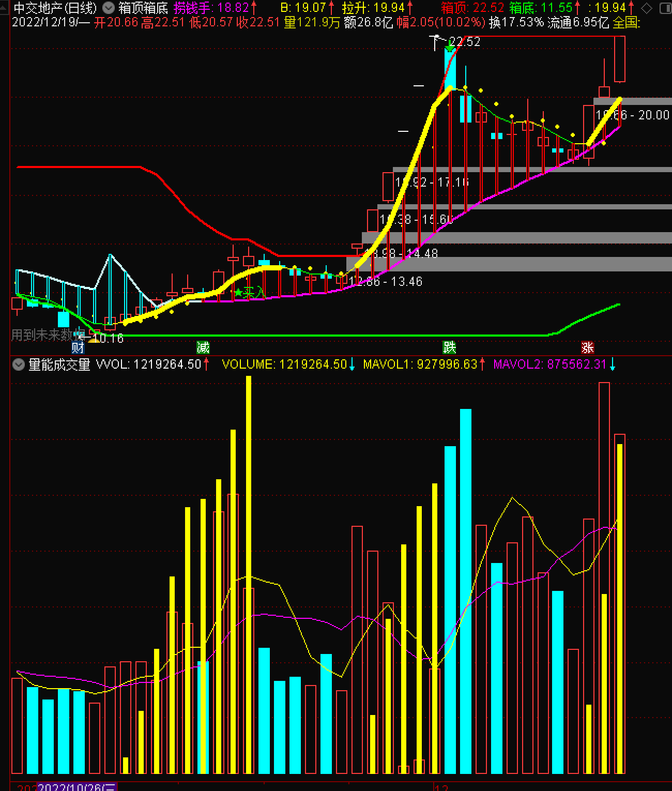672x791 pixels.
Task: Open the 量能成交量 indicator dropdown arrow
Action: (19, 364)
